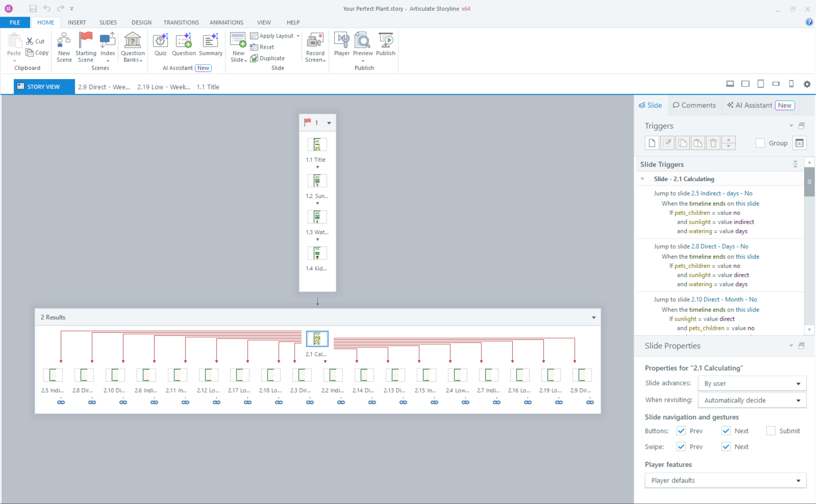Enable the Group triggers checkbox
This screenshot has height=504, width=816.
tap(760, 143)
